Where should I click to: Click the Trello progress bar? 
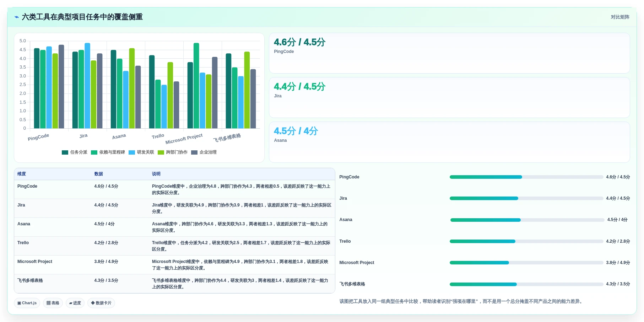click(x=526, y=241)
